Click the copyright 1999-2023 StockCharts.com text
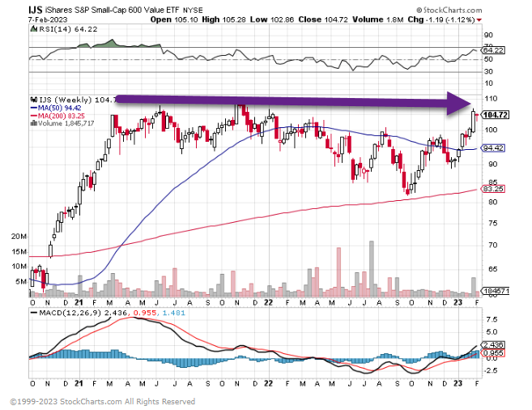Viewport: 532px width, 410px height. coord(103,402)
